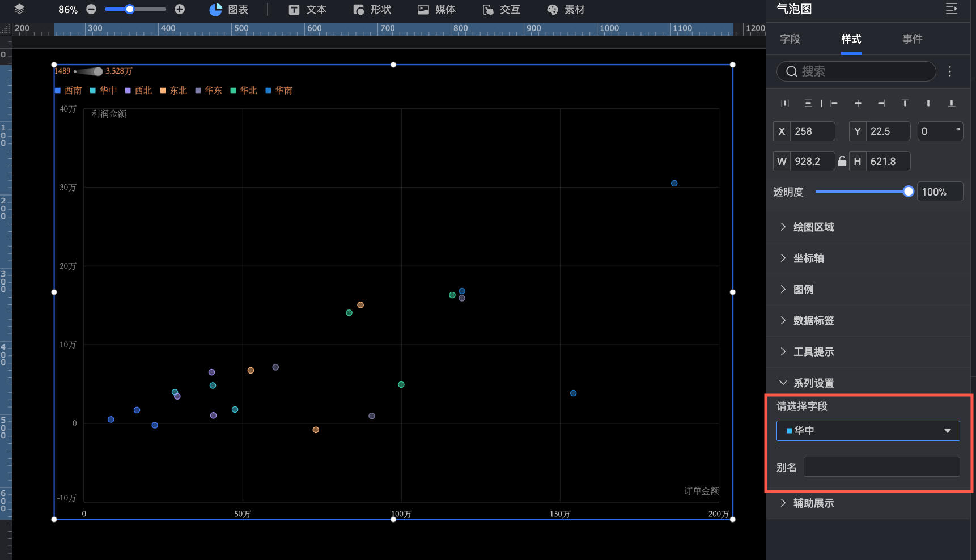Expand the 坐标轴 section
This screenshot has width=976, height=560.
(868, 258)
